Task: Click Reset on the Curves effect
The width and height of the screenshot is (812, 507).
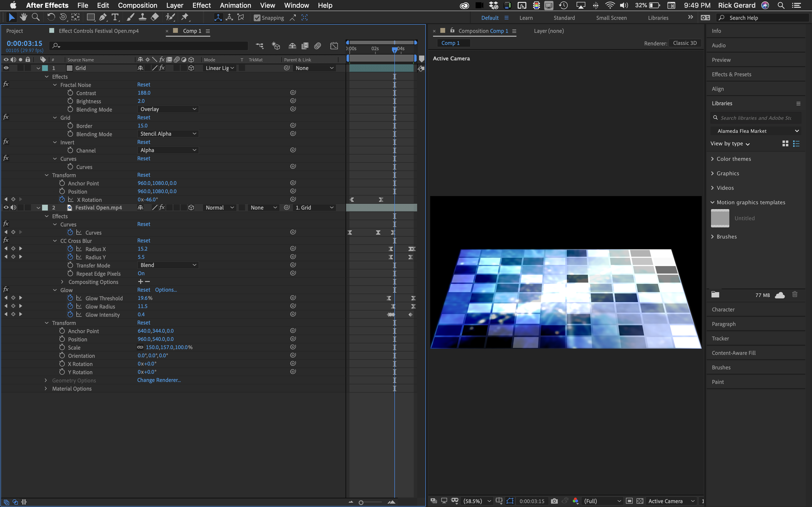Action: (x=144, y=158)
